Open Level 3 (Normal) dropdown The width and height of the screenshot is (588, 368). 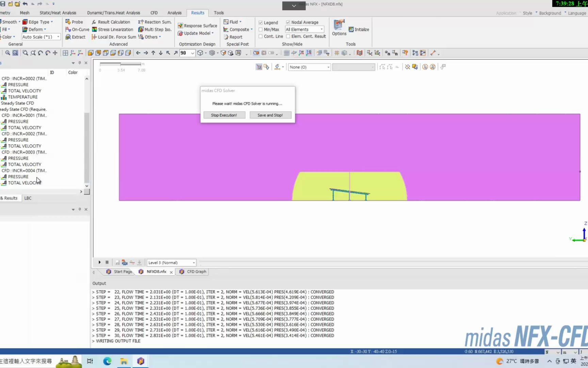click(171, 263)
